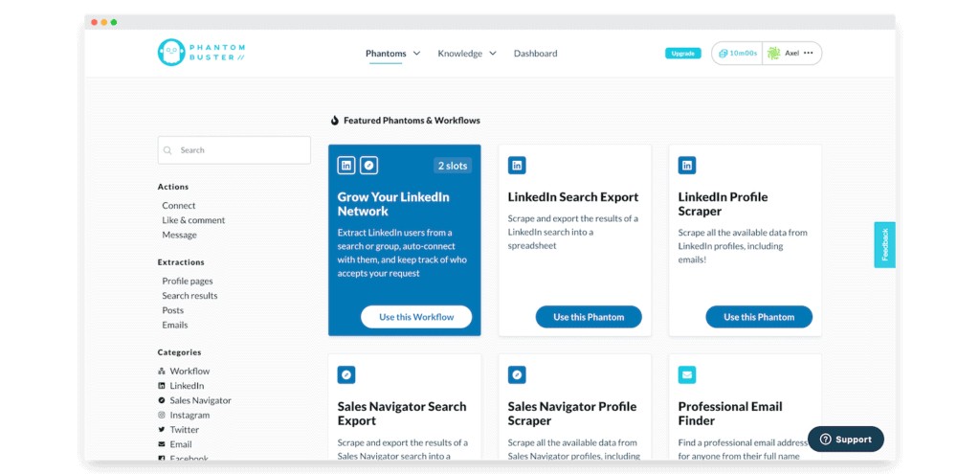Image resolution: width=980 pixels, height=474 pixels.
Task: Open the Phantoms navigation tab
Action: [386, 54]
